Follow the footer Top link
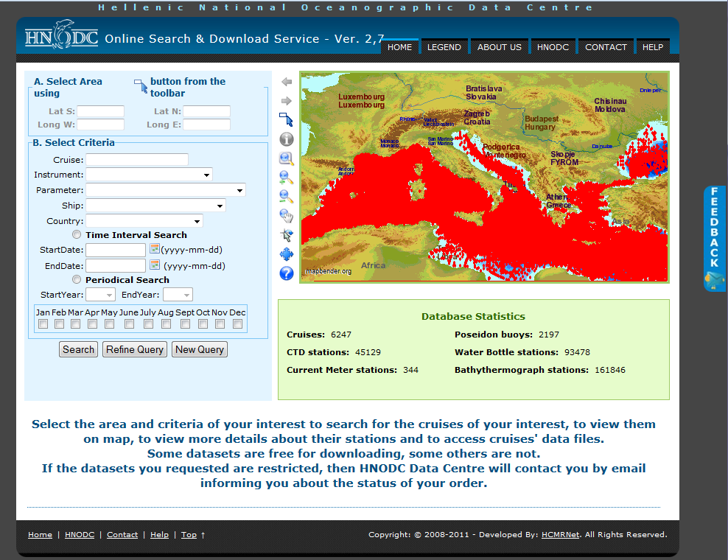This screenshot has width=728, height=560. coord(189,534)
